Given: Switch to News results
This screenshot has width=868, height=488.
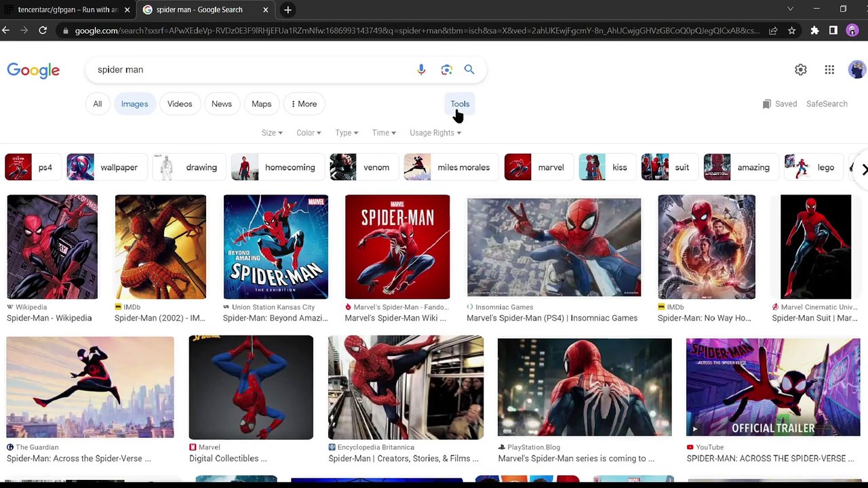Looking at the screenshot, I should (x=222, y=104).
